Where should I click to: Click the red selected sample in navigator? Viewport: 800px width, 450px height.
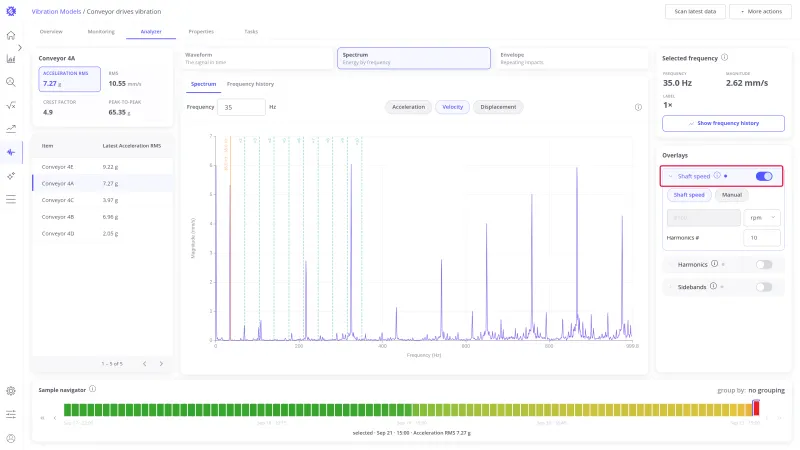click(x=756, y=408)
